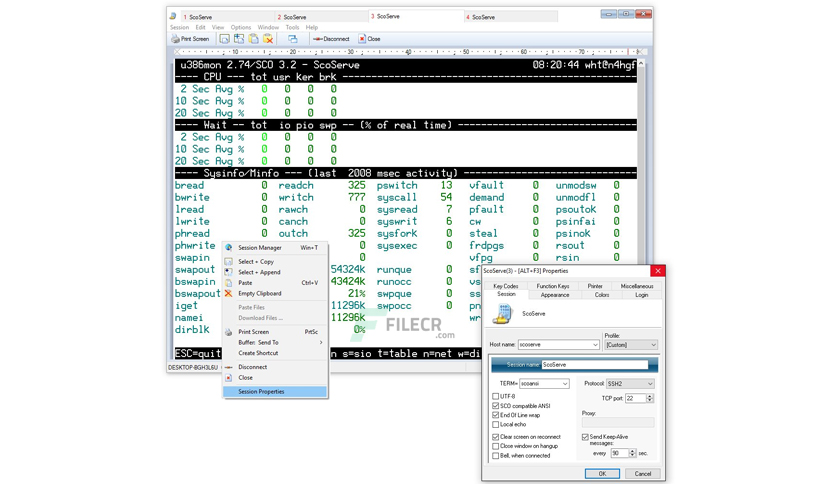Click the keep-alive seconds spinner arrows
The image size is (836, 484).
point(632,453)
